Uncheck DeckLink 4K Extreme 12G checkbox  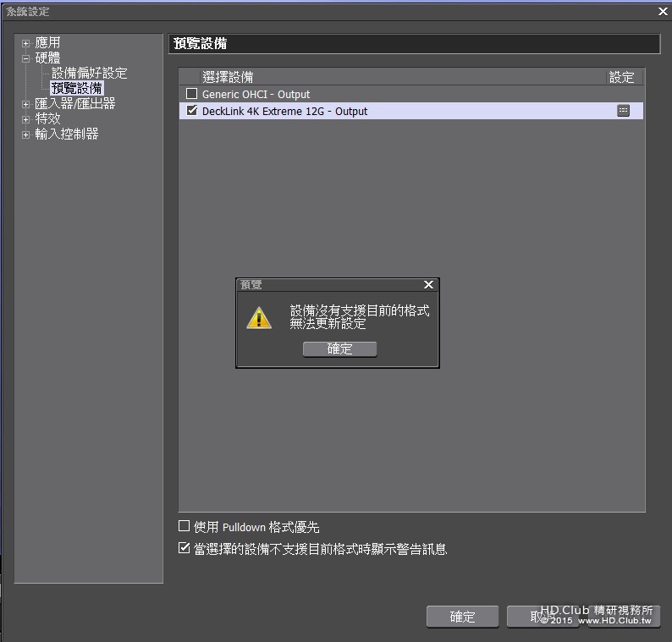pyautogui.click(x=191, y=111)
